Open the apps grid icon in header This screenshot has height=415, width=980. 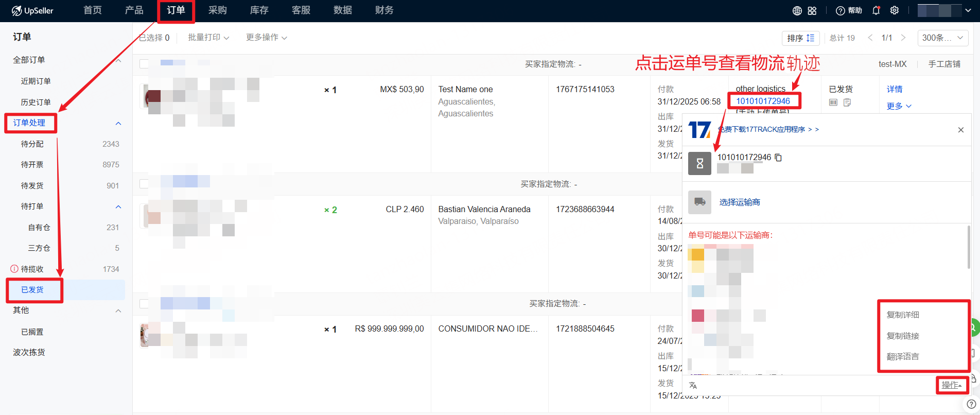point(812,11)
